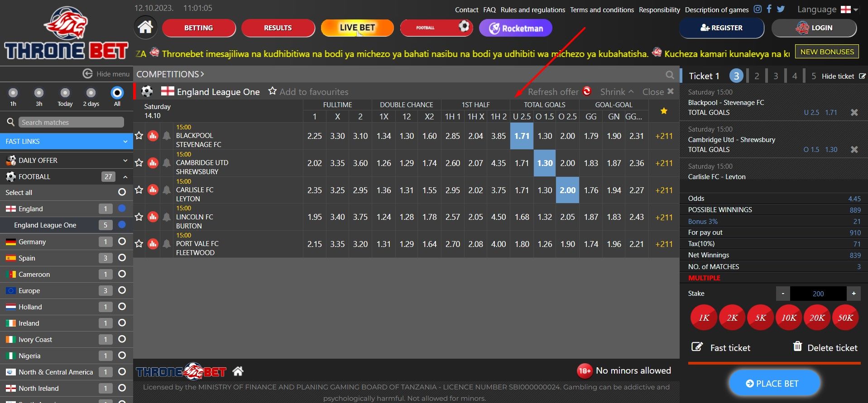The image size is (868, 403).
Task: Remove Cambridge Utd bet from ticket
Action: tap(854, 149)
